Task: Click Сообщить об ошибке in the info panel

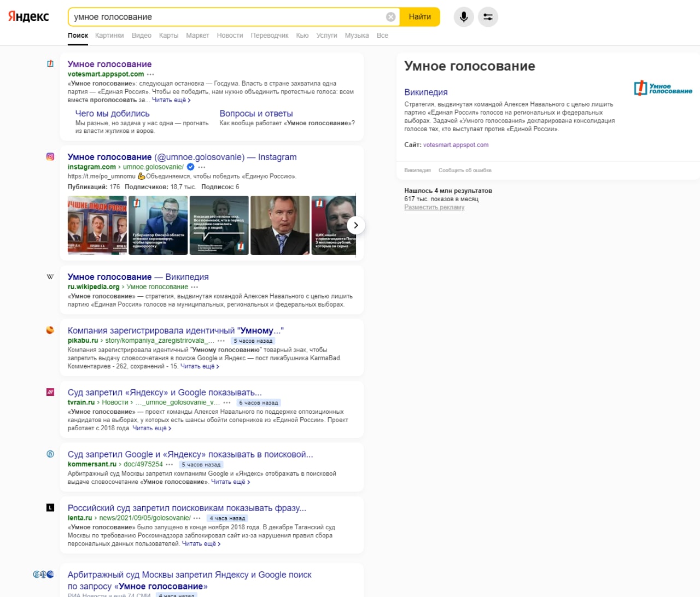Action: [x=465, y=171]
